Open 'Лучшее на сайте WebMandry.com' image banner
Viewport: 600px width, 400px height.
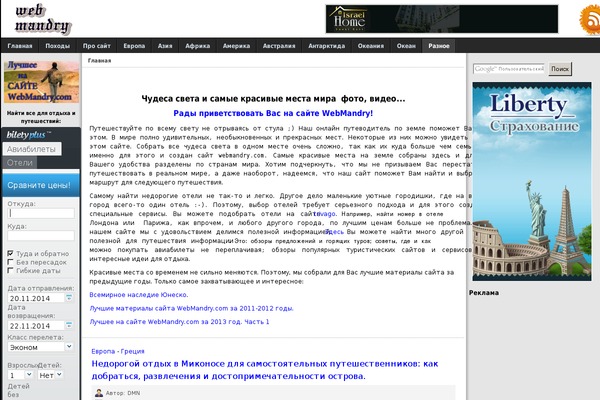pyautogui.click(x=41, y=82)
